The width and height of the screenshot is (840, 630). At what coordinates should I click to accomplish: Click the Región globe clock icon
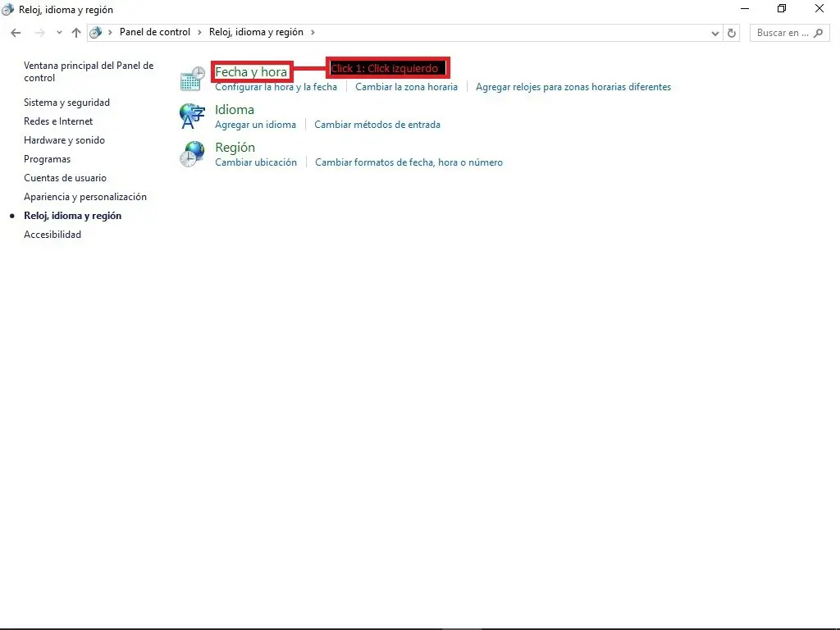click(x=192, y=154)
